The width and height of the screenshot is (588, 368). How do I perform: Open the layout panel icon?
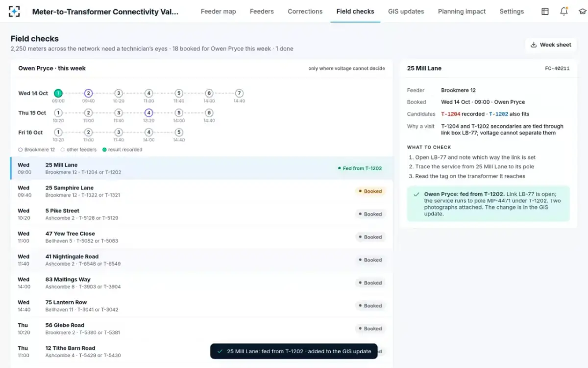coord(545,11)
